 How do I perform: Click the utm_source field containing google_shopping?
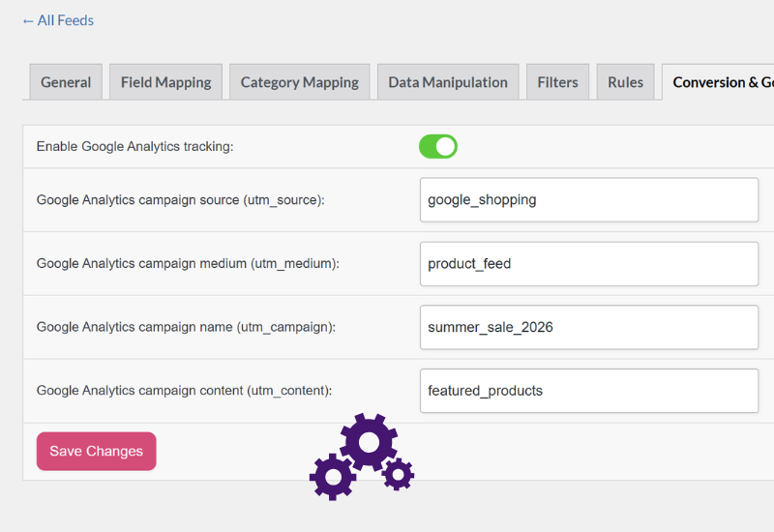coord(589,200)
